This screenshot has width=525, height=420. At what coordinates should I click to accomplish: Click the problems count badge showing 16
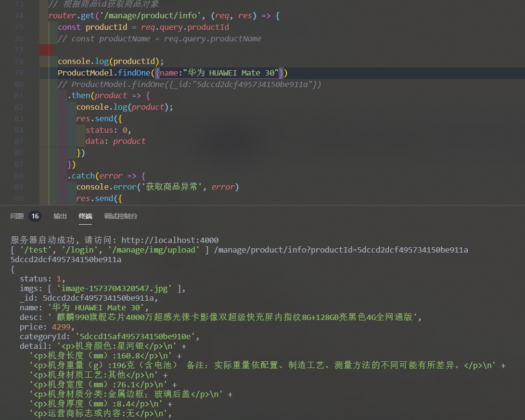click(x=34, y=216)
